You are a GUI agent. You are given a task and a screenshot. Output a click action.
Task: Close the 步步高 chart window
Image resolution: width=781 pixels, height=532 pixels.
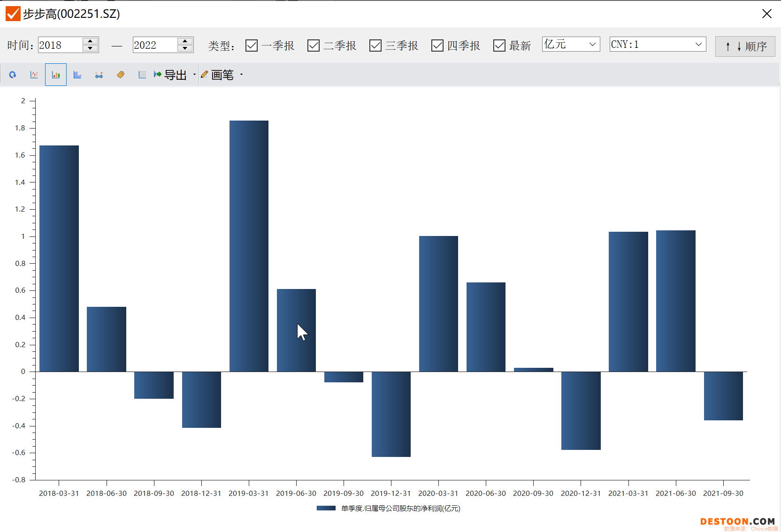(x=766, y=14)
